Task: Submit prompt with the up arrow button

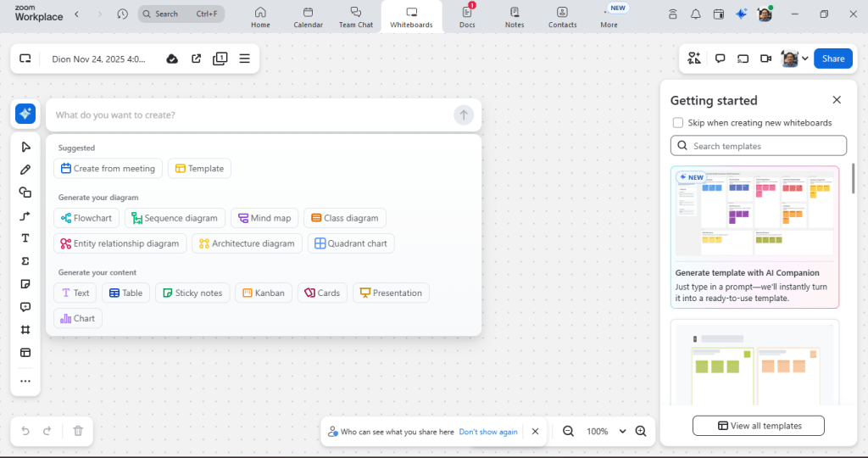Action: coord(464,114)
